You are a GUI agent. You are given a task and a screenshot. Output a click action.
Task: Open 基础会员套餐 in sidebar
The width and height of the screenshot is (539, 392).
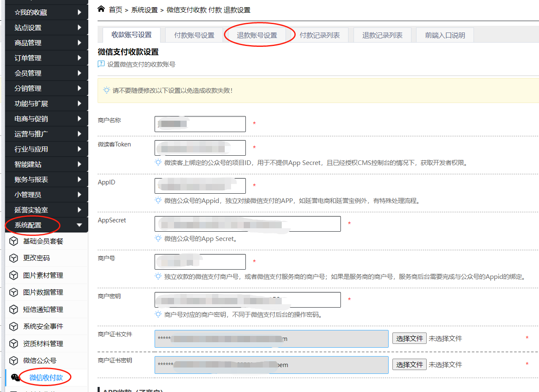43,241
